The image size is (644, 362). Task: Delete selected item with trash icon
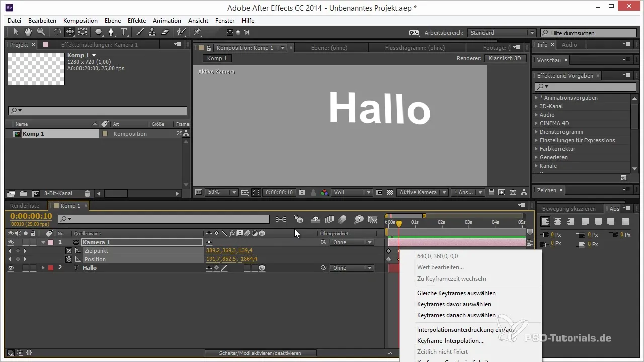point(88,193)
